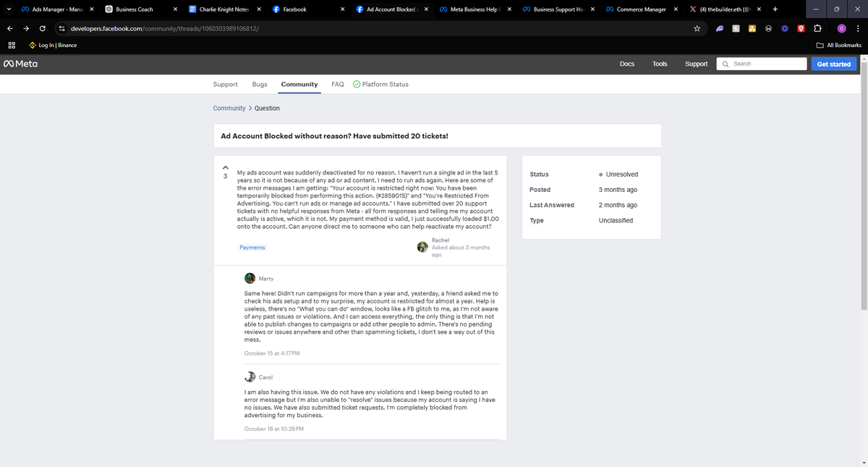Open the All Bookmarks folder
The image size is (868, 467).
(x=839, y=45)
